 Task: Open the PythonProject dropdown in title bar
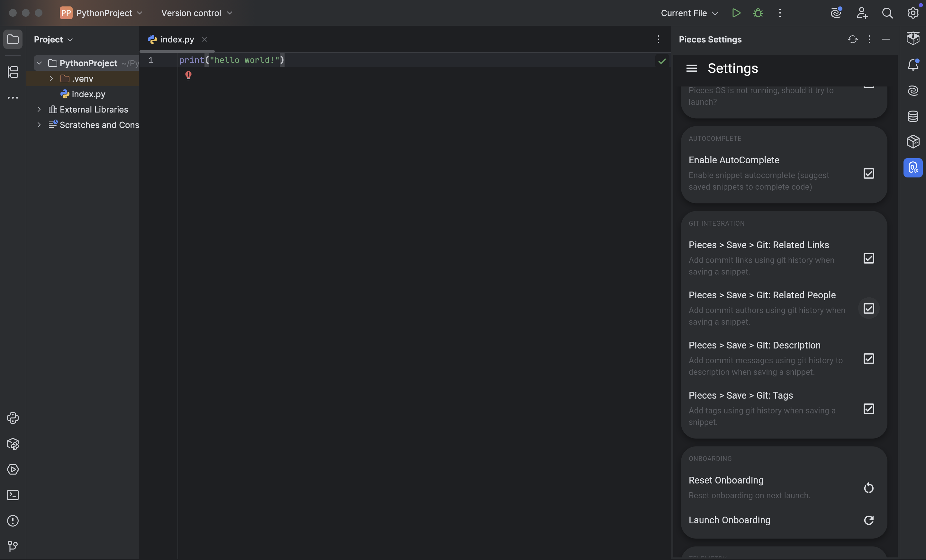[102, 13]
